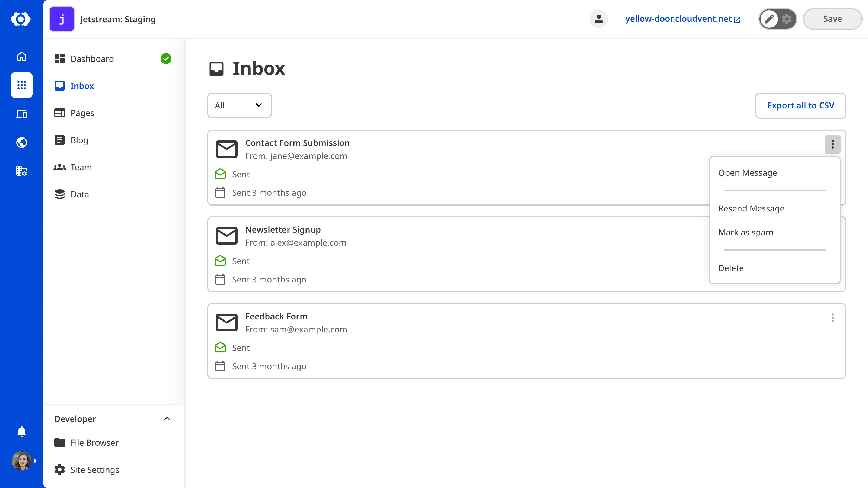Image resolution: width=868 pixels, height=488 pixels.
Task: Open the globe icon in the blue rail
Action: click(x=22, y=142)
